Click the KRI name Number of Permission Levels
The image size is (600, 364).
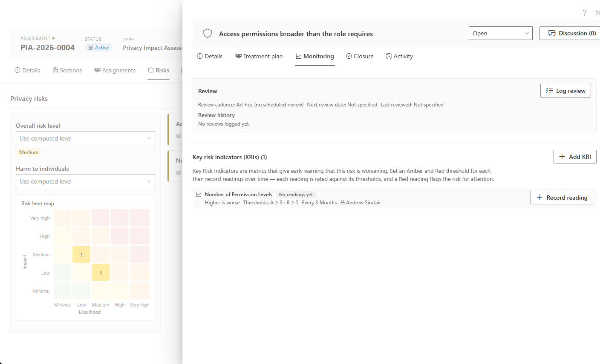click(239, 195)
